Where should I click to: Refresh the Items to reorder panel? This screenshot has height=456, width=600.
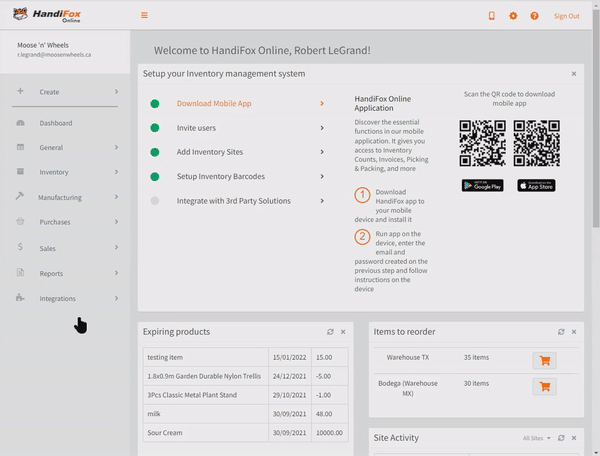point(560,332)
